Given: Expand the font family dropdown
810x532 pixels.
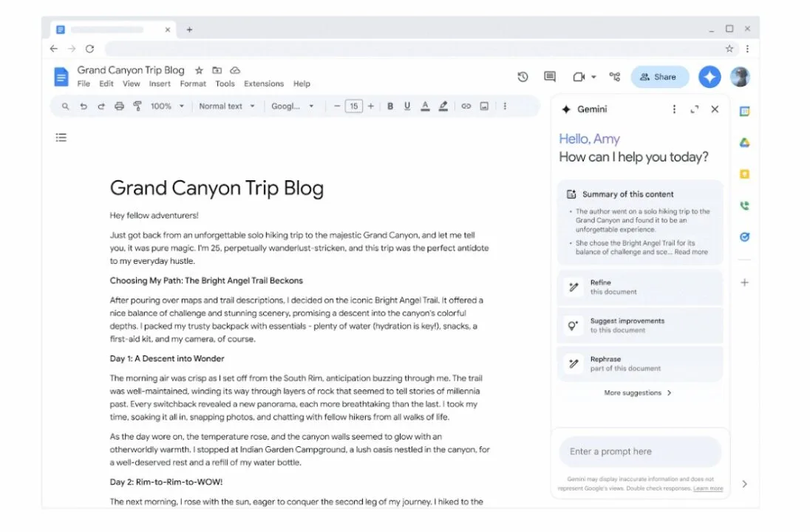Looking at the screenshot, I should 292,106.
